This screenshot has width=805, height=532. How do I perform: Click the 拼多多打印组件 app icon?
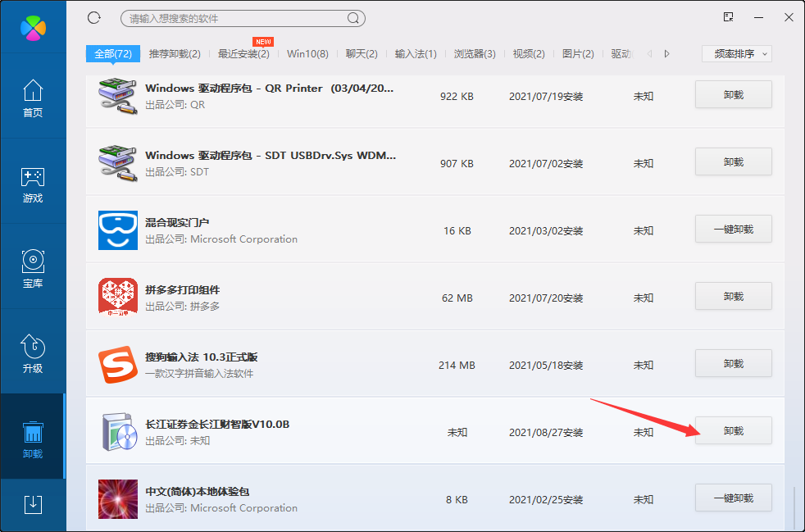118,298
